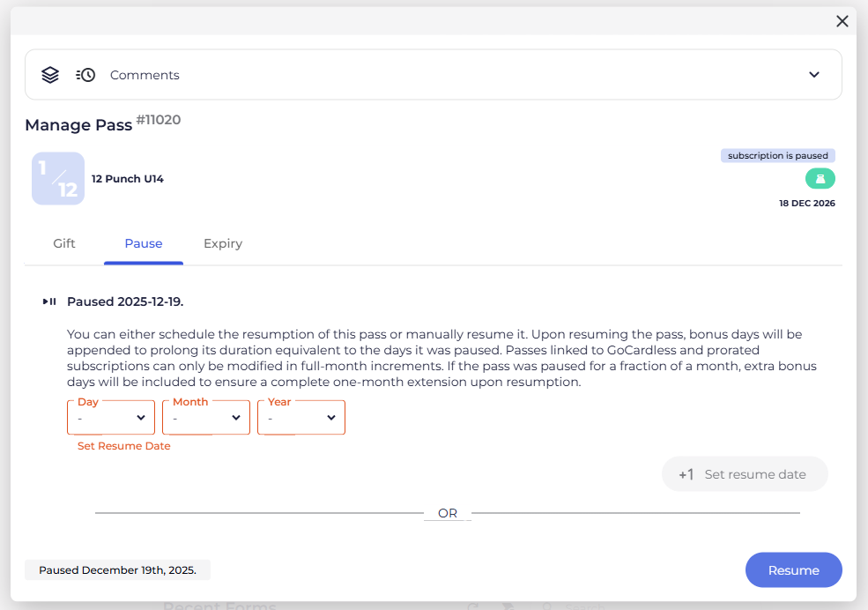The width and height of the screenshot is (868, 610).
Task: Expand the Comments panel chevron
Action: coord(814,75)
